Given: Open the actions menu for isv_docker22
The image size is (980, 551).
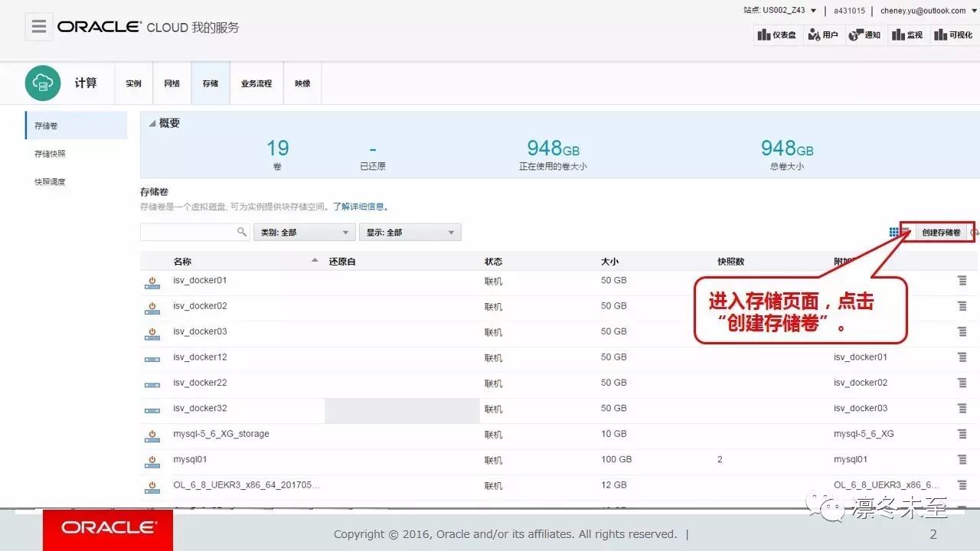Looking at the screenshot, I should pos(962,383).
